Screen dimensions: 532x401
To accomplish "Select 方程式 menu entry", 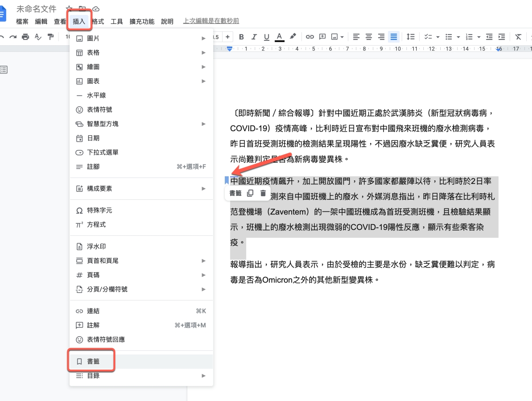I will tap(141, 225).
